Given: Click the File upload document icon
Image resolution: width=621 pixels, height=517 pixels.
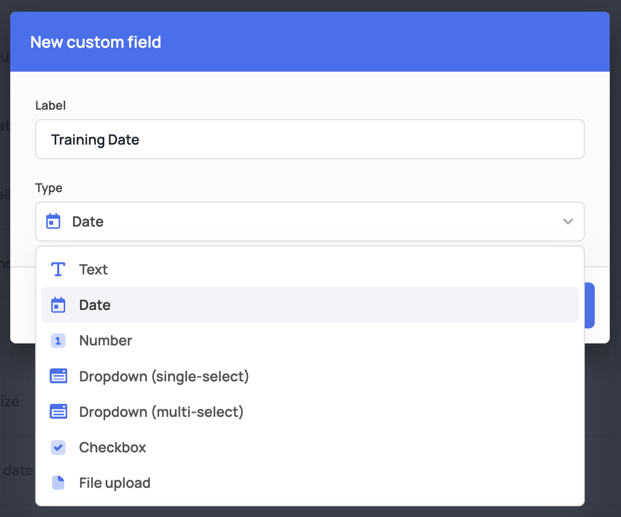Looking at the screenshot, I should tap(58, 483).
